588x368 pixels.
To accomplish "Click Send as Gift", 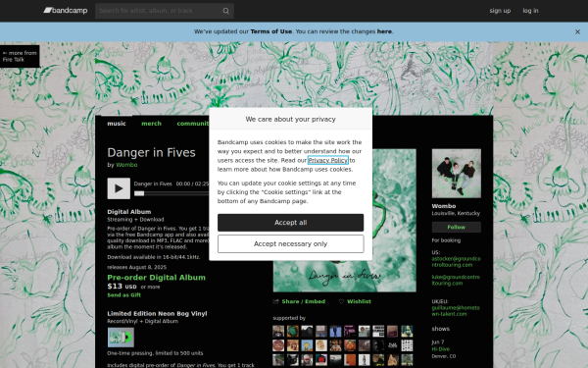I will (124, 295).
